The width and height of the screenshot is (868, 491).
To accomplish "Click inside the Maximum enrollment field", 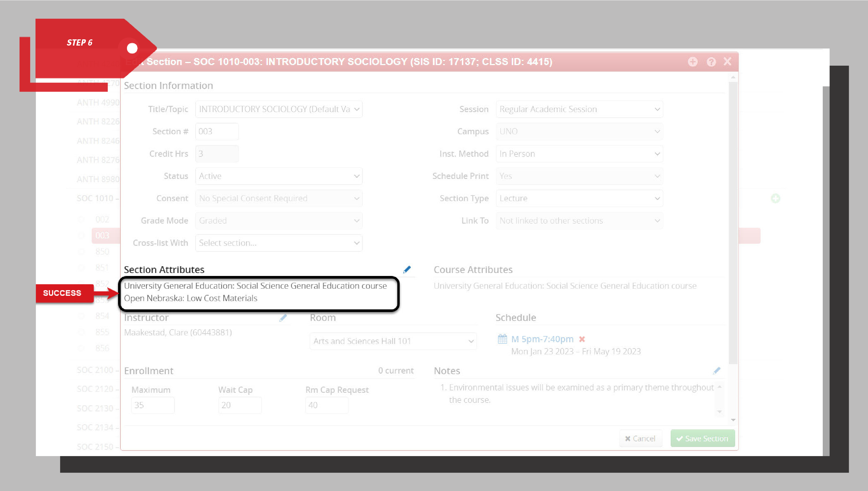I will click(152, 405).
